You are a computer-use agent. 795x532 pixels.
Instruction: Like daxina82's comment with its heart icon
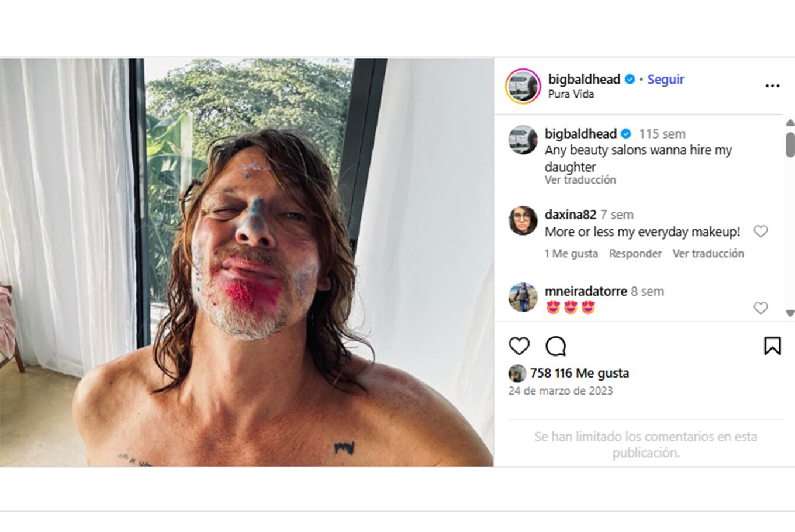(x=761, y=232)
